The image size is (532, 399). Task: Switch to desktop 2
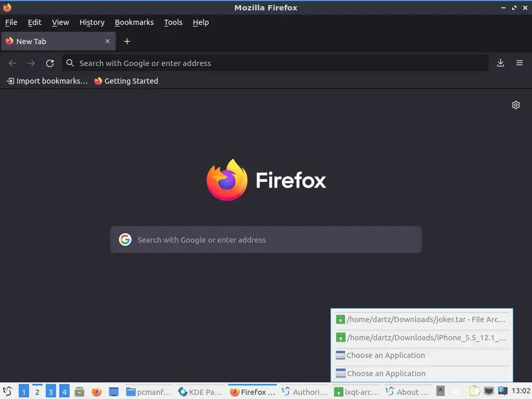[37, 392]
